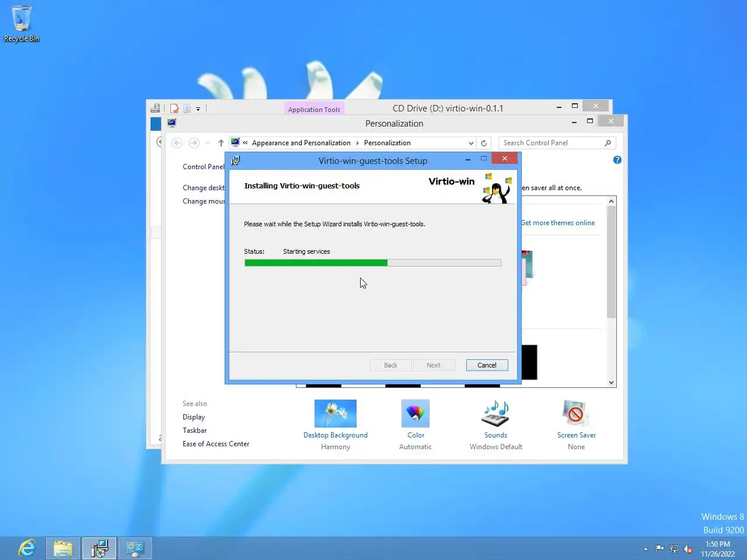Image resolution: width=747 pixels, height=560 pixels.
Task: Select the Control Panel taskbar button
Action: tap(135, 548)
